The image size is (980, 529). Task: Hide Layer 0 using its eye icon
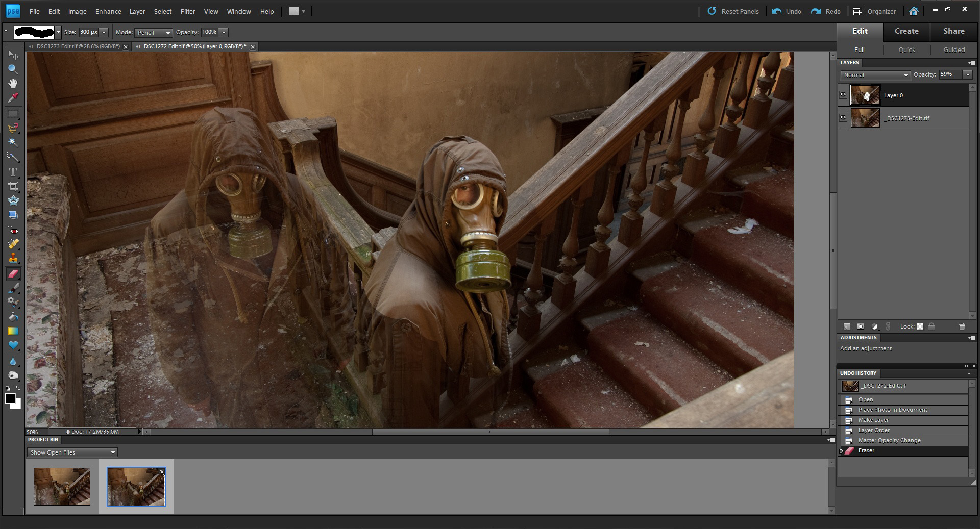pyautogui.click(x=843, y=95)
